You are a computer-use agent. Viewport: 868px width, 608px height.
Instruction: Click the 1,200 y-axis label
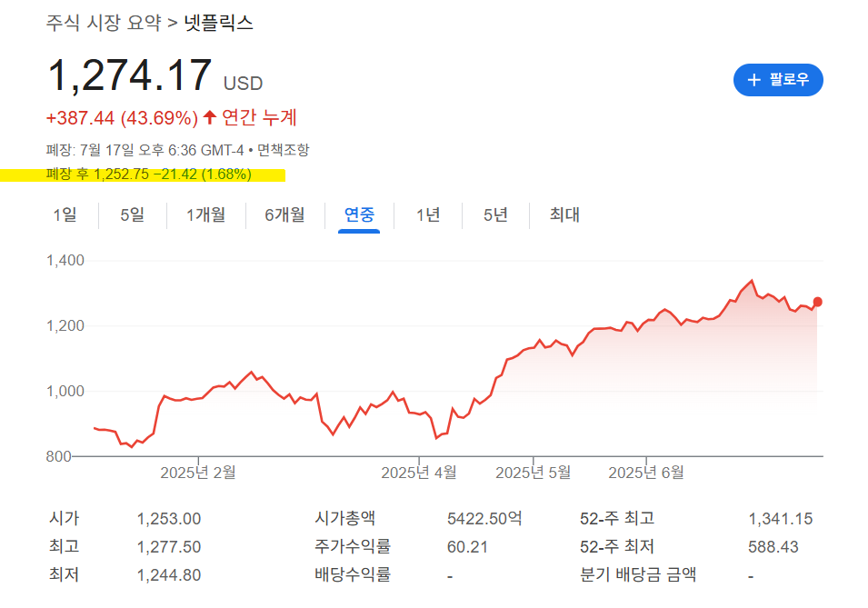point(65,325)
